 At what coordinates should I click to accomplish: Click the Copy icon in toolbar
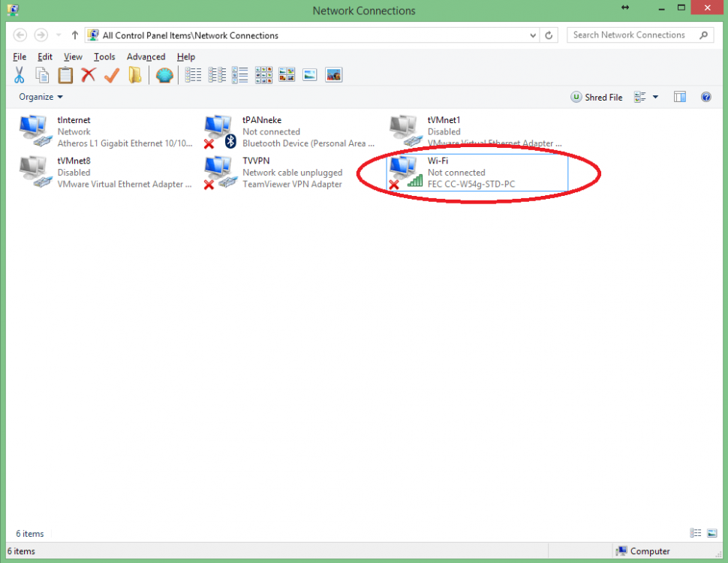(43, 75)
